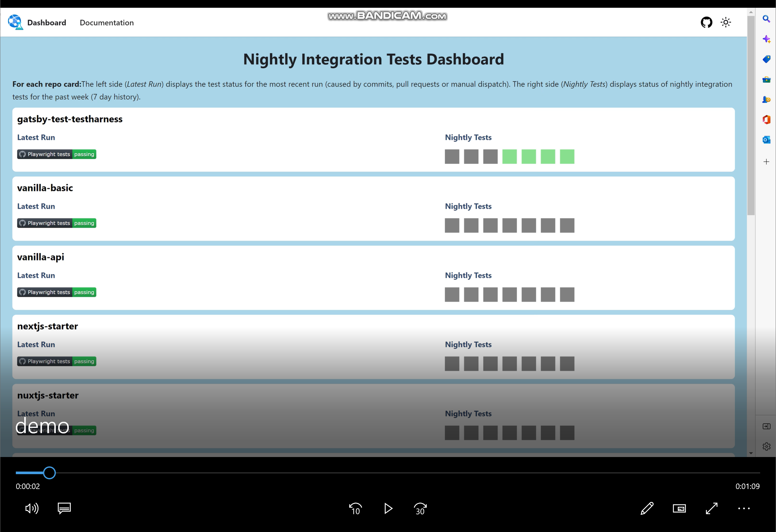Open the Edge sidebar search icon
Image resolution: width=776 pixels, height=532 pixels.
[x=766, y=19]
